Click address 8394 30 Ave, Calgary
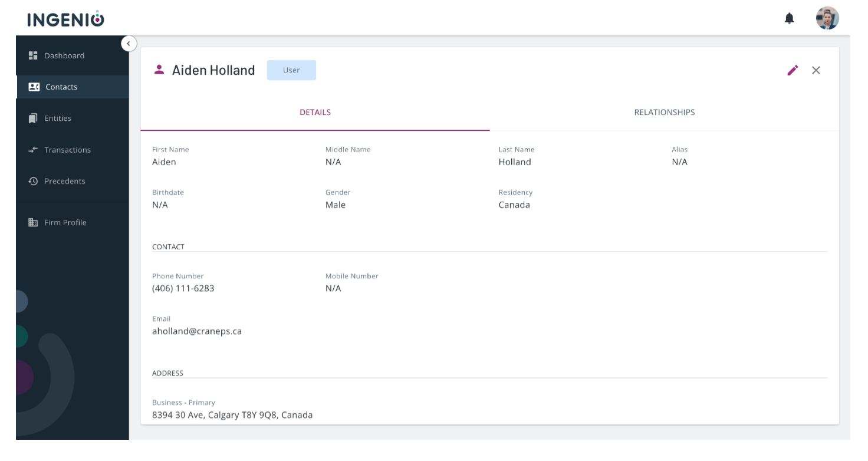868x461 pixels. pyautogui.click(x=232, y=415)
